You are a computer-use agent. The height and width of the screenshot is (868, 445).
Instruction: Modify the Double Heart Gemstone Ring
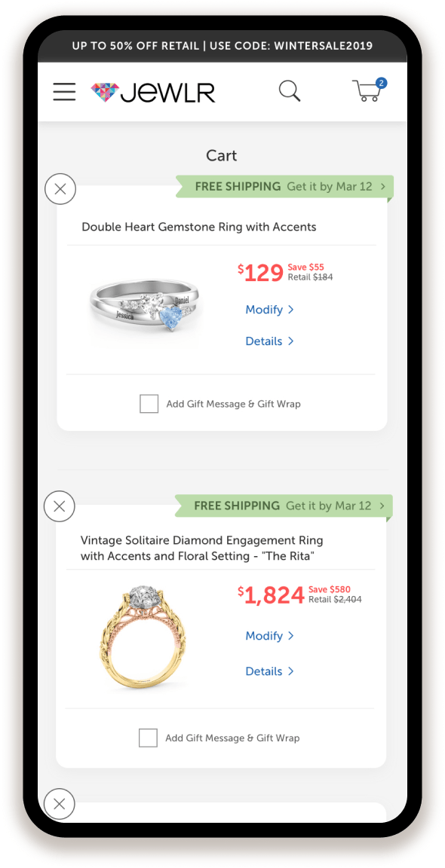point(270,310)
